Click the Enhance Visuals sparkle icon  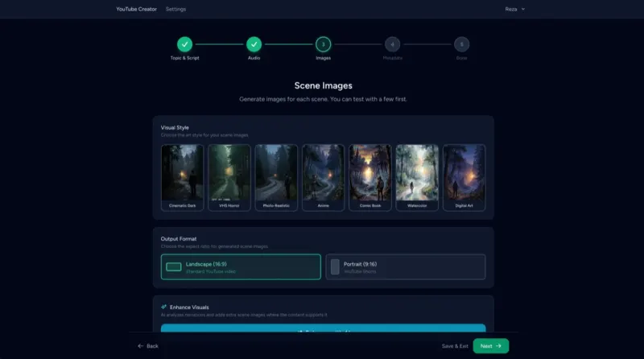pos(164,307)
